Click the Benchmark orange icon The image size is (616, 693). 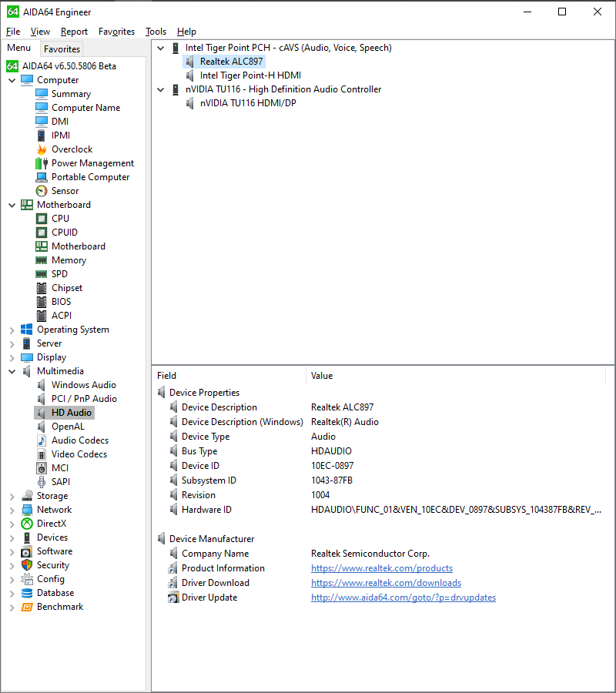point(27,607)
